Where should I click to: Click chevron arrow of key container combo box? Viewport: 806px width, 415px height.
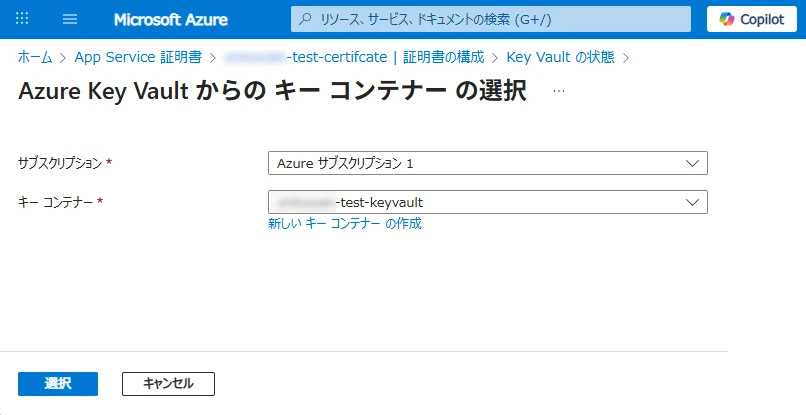[692, 202]
